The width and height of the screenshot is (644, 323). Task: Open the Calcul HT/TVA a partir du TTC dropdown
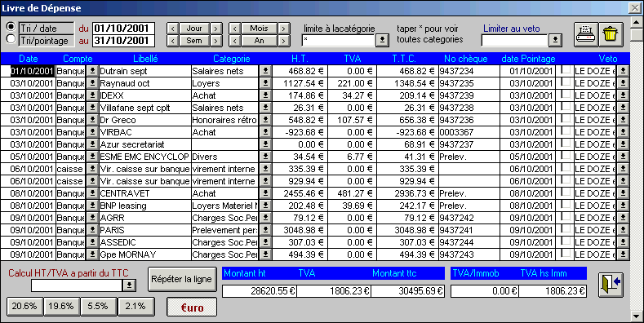click(130, 285)
